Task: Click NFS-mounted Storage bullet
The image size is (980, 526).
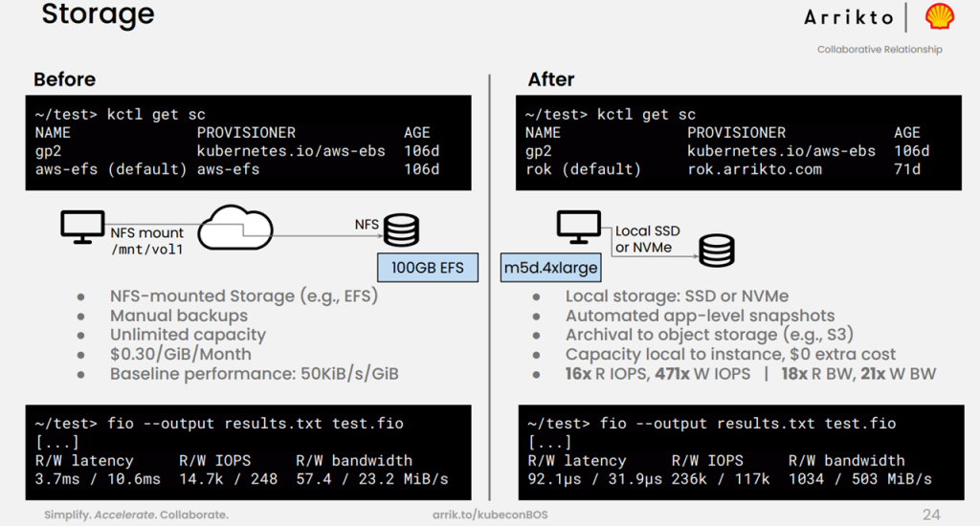Action: [244, 296]
